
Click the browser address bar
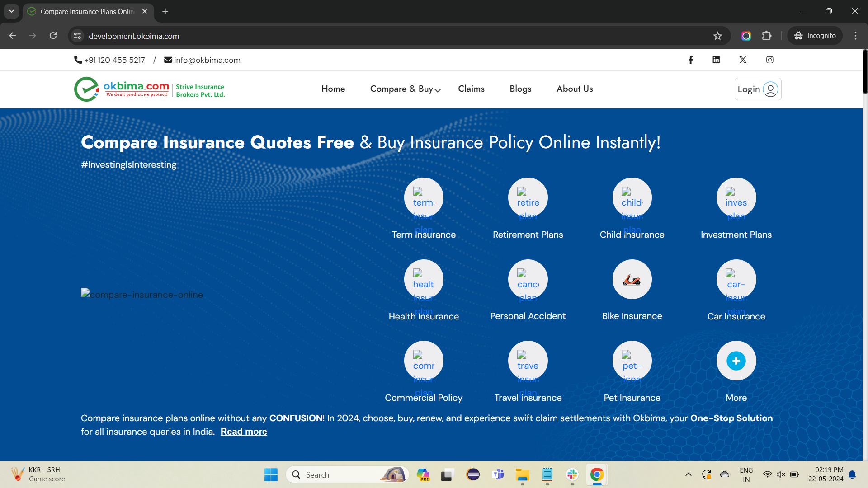[362, 36]
